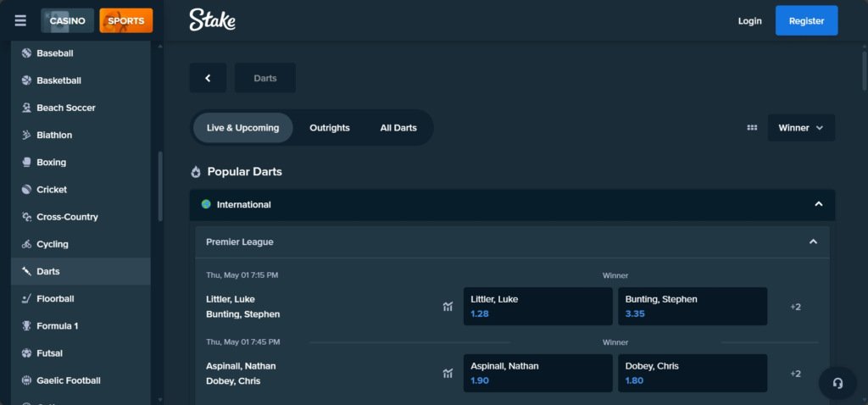Click the Login link
The image size is (868, 405).
click(749, 21)
